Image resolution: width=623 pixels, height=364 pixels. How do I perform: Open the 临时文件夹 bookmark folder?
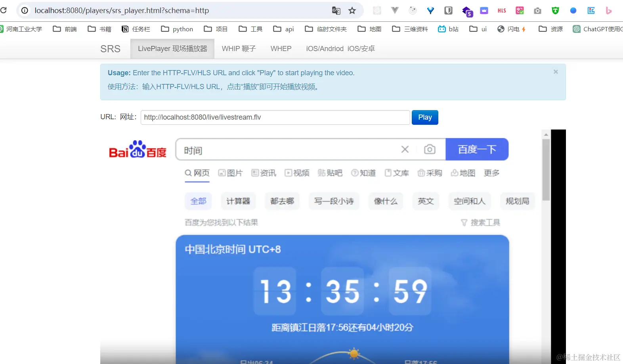coord(326,29)
